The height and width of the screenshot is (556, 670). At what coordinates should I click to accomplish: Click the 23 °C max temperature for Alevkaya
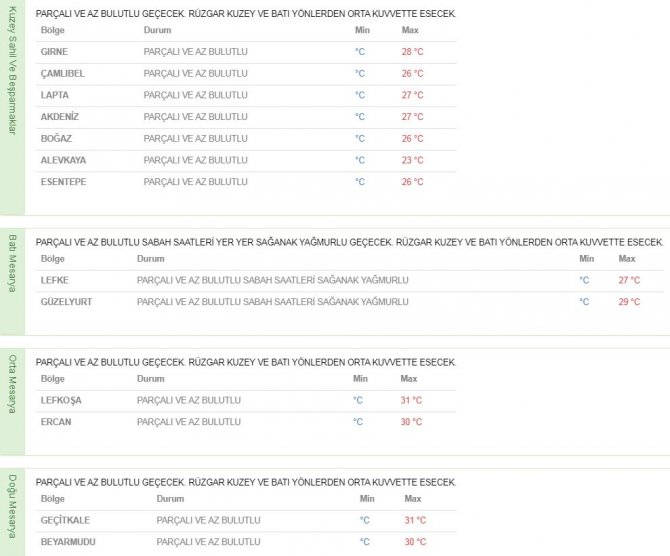(412, 160)
